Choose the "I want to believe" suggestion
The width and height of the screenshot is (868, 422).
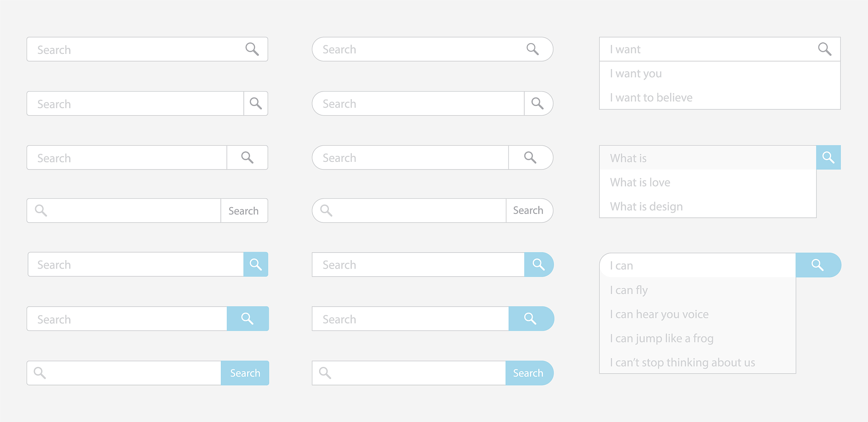click(651, 98)
